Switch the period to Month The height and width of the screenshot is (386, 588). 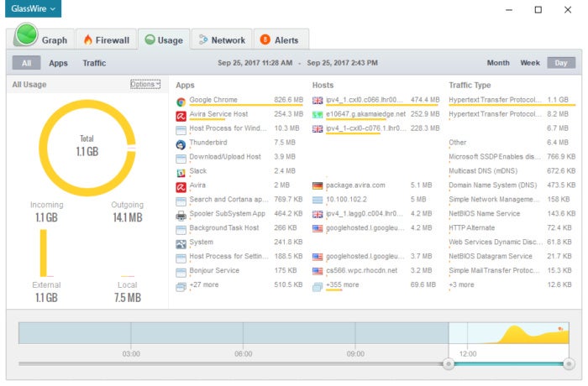click(x=498, y=63)
